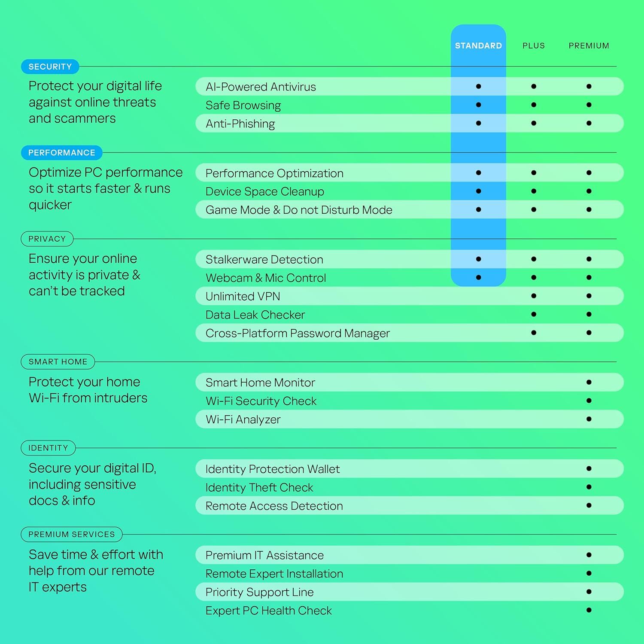Click Premium dot for Smart Home Monitor
This screenshot has width=644, height=644.
589,382
